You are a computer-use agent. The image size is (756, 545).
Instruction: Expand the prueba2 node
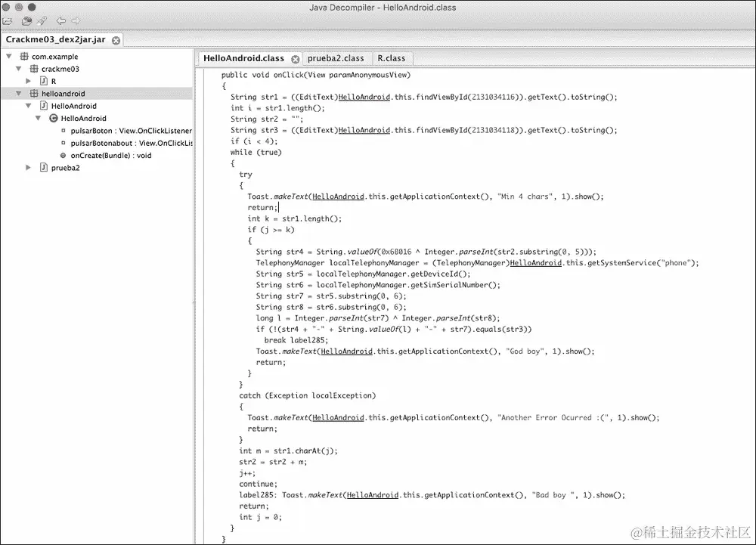point(28,168)
